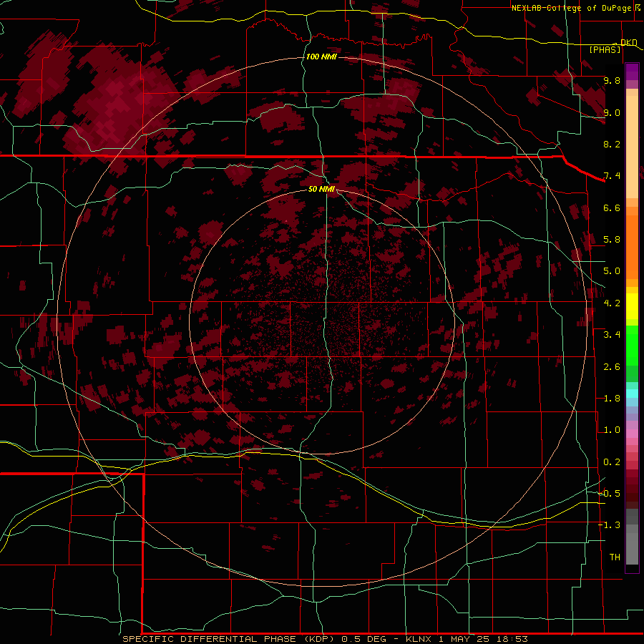Viewport: 644px width, 644px height.
Task: Click the [PHAS] legend label
Action: click(x=605, y=49)
